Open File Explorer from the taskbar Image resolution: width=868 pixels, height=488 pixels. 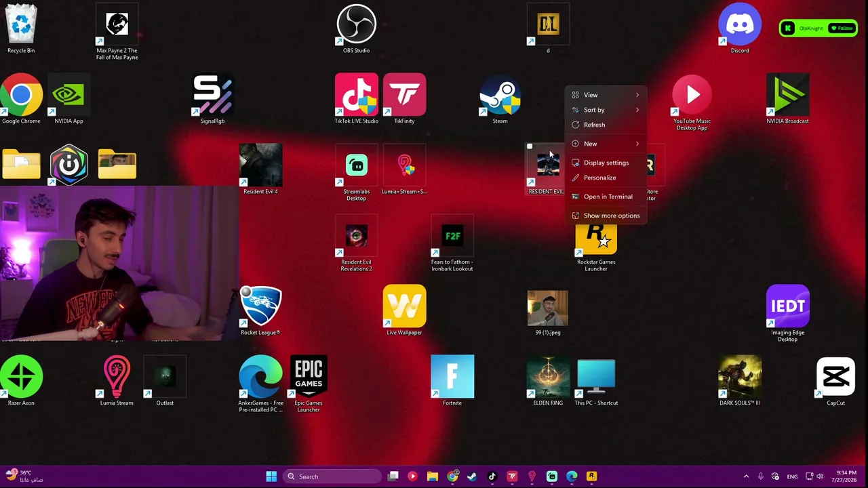coord(432,476)
